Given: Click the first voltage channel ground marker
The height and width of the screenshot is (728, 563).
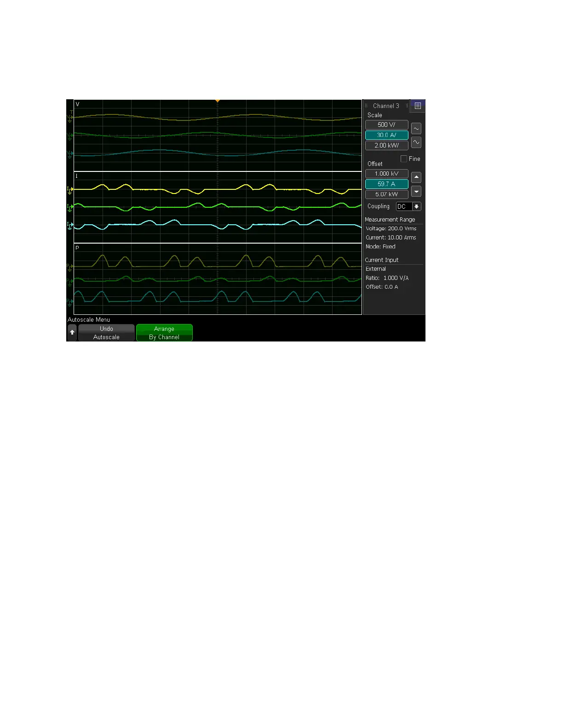Looking at the screenshot, I should (70, 118).
